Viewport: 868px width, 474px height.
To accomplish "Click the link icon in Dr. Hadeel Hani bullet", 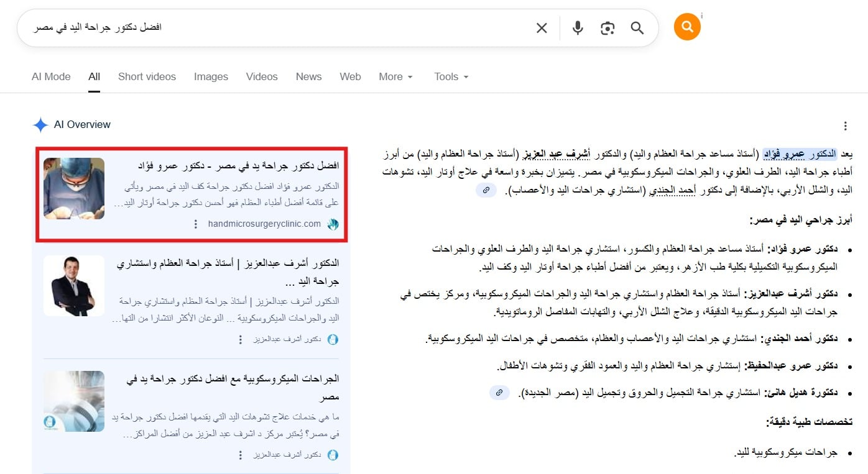I will tap(499, 393).
